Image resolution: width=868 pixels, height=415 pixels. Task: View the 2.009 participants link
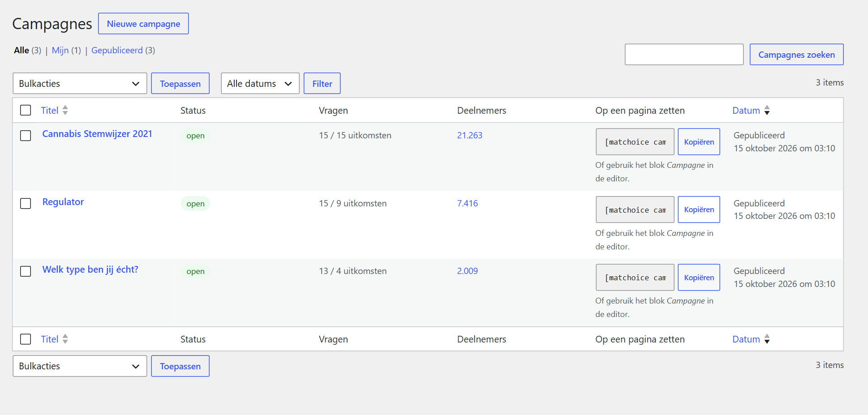tap(467, 271)
